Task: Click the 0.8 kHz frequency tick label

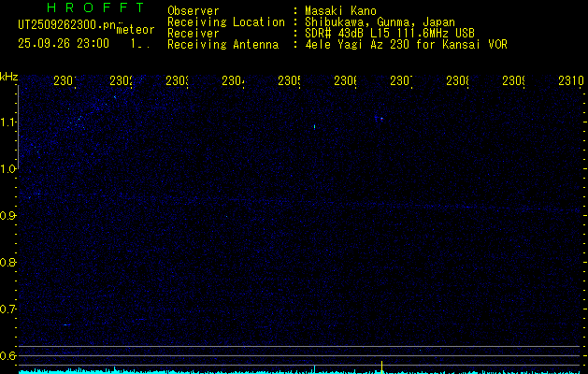Action: coord(9,263)
